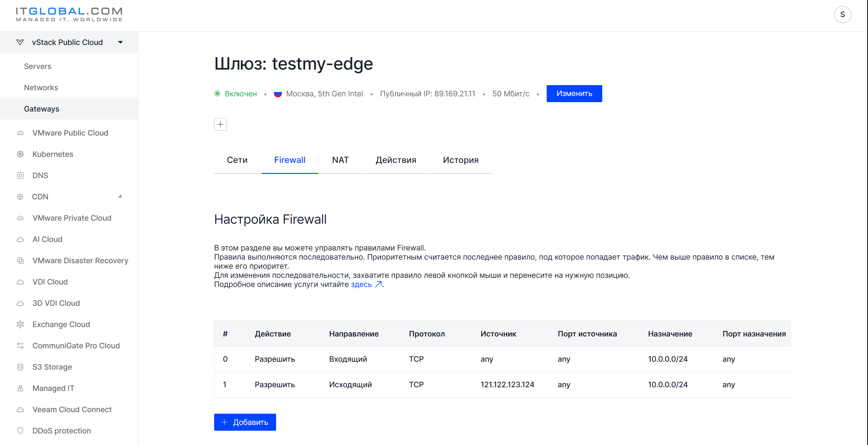Open VMware Public Cloud section
The height and width of the screenshot is (445, 868).
point(70,133)
